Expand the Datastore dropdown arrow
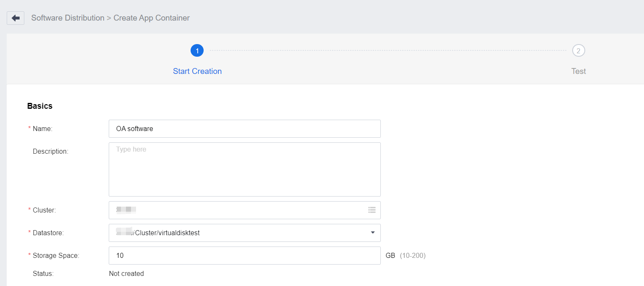The height and width of the screenshot is (286, 644). click(372, 233)
